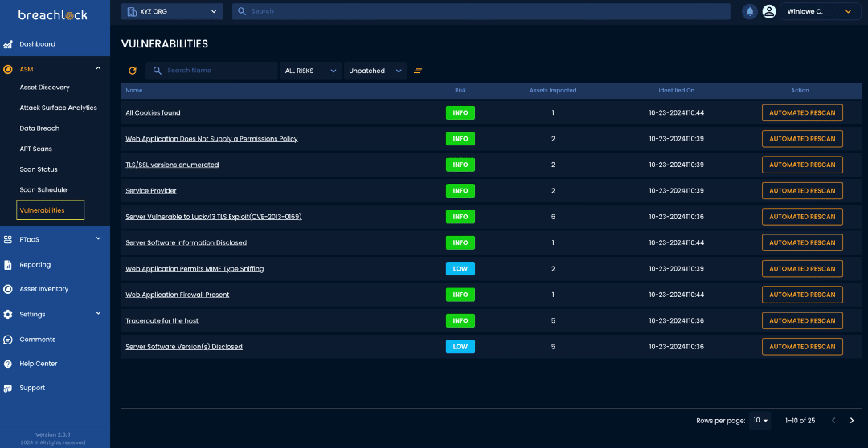The width and height of the screenshot is (868, 448).
Task: Click Automated Rescan for All Cookies found
Action: (x=802, y=113)
